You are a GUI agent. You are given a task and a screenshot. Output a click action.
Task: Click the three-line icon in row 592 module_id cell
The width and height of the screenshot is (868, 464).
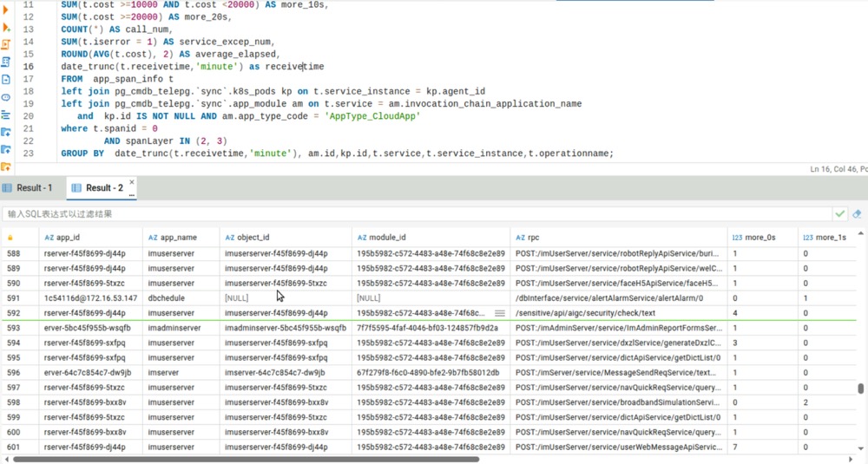pyautogui.click(x=499, y=313)
